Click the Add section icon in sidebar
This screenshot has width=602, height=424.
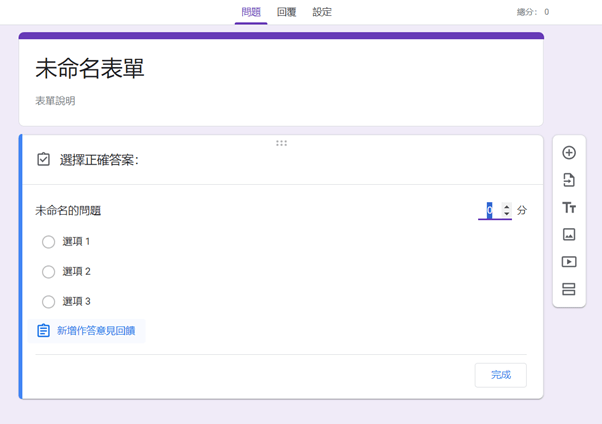coord(569,289)
